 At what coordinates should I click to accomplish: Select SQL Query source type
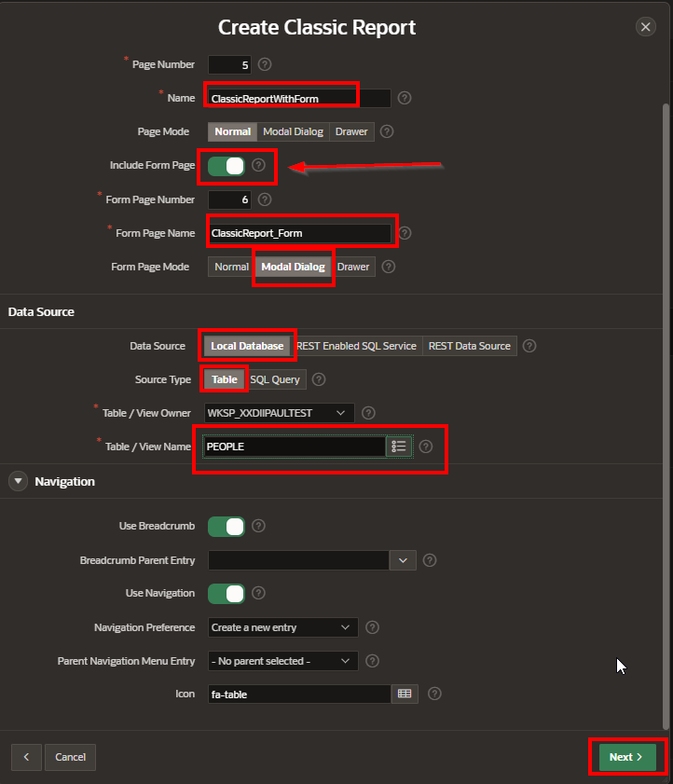pos(275,379)
